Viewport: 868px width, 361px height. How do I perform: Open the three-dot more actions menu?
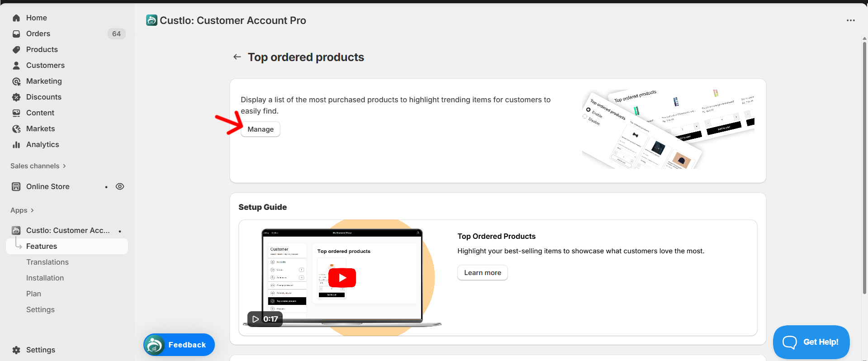[x=851, y=20]
